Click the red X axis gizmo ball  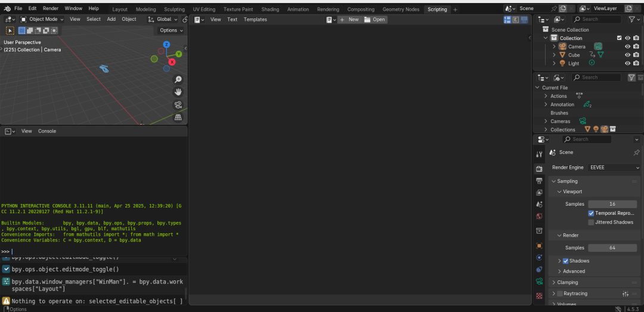click(x=172, y=62)
